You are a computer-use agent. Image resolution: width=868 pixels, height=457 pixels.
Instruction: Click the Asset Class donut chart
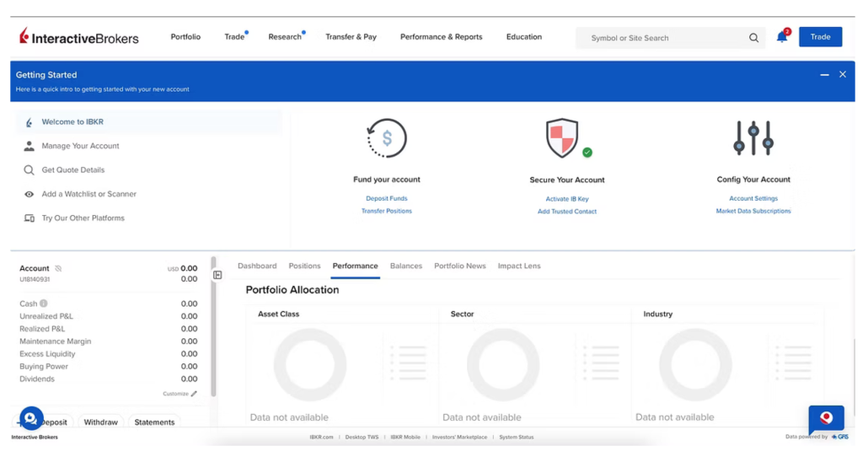[310, 364]
